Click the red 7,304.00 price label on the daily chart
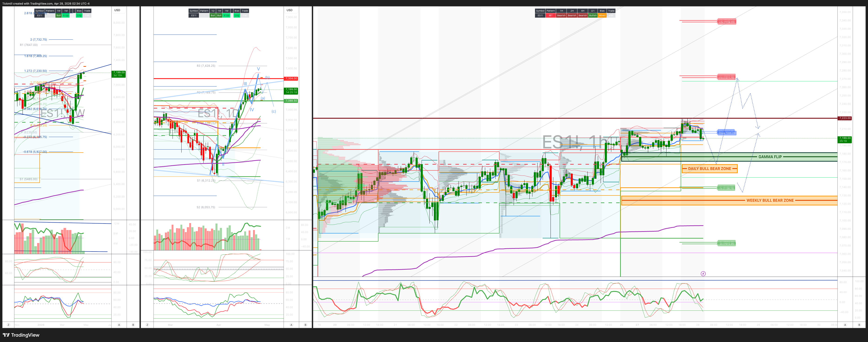The height and width of the screenshot is (342, 868). (x=291, y=79)
